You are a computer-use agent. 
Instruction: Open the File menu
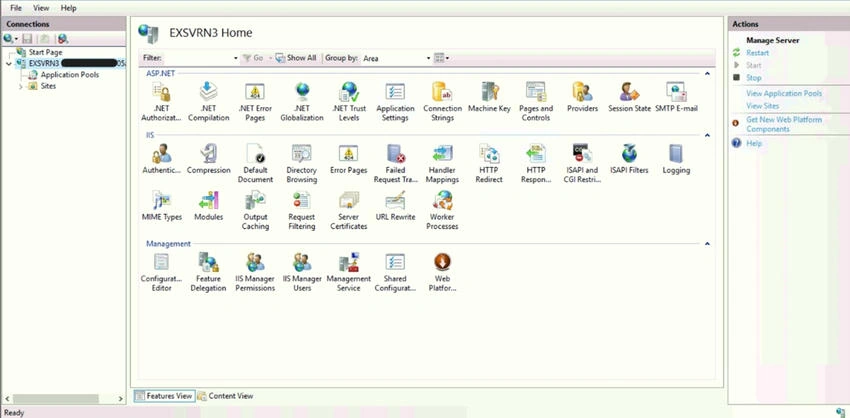click(16, 8)
